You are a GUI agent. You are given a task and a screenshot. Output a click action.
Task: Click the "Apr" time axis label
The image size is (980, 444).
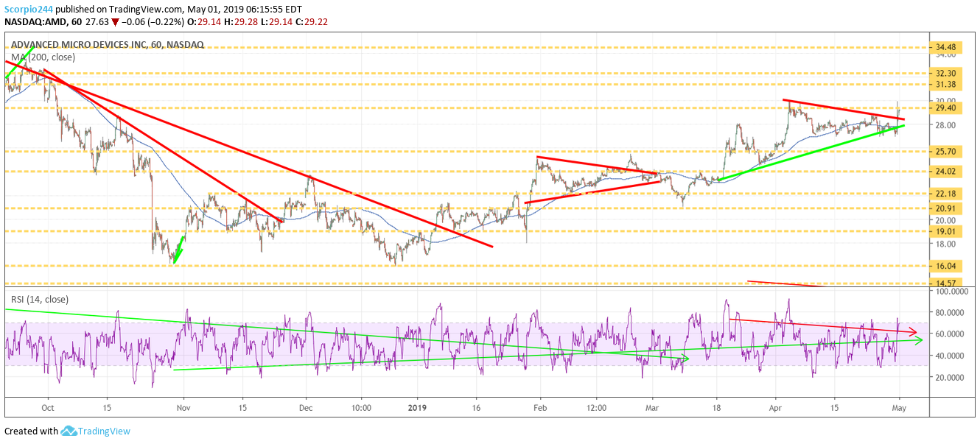coord(776,407)
